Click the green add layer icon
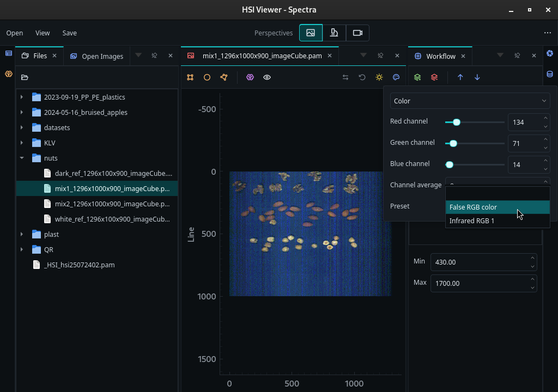 417,77
